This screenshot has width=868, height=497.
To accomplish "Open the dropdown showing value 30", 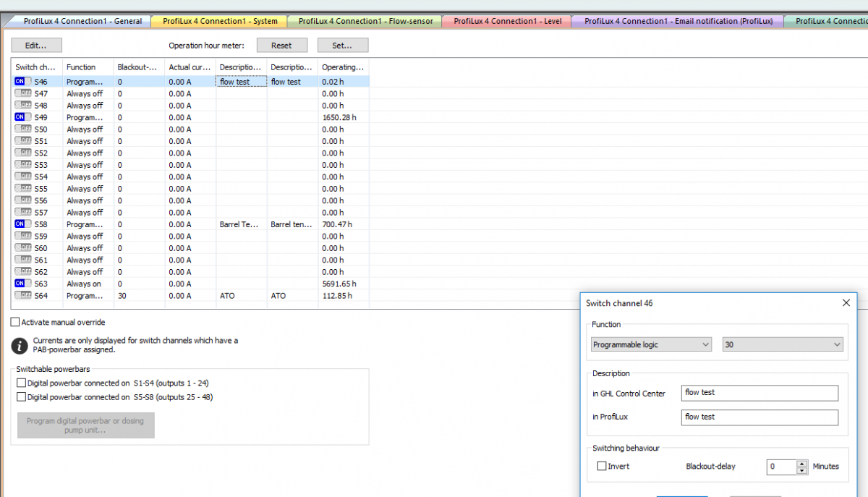I will 783,345.
